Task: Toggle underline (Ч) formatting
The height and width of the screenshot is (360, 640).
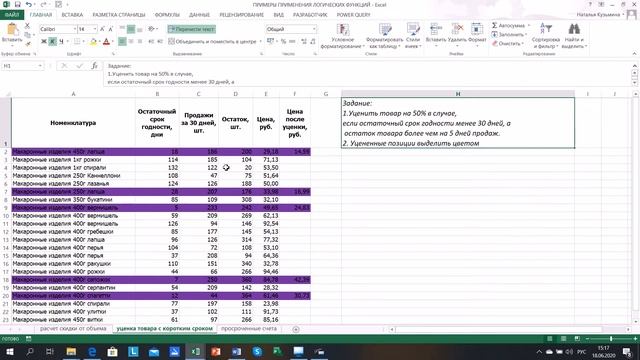Action: point(61,42)
